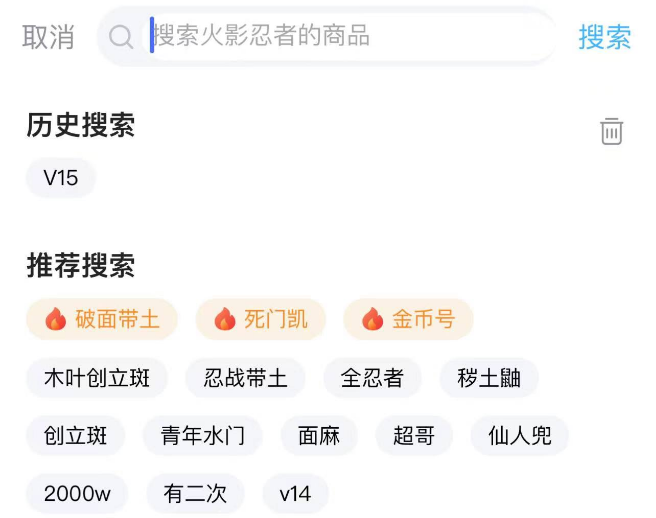Choose the 超哥 search tag
The height and width of the screenshot is (518, 656).
click(x=414, y=436)
